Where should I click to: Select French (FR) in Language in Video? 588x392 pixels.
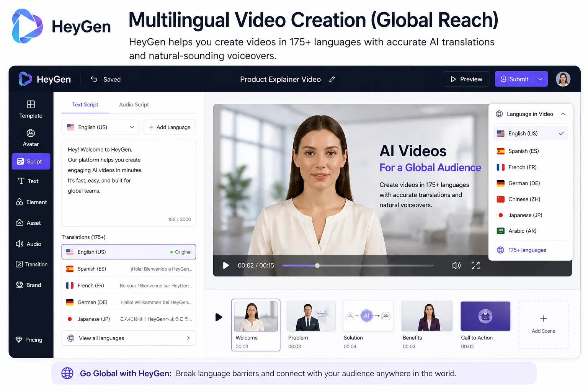pos(530,167)
